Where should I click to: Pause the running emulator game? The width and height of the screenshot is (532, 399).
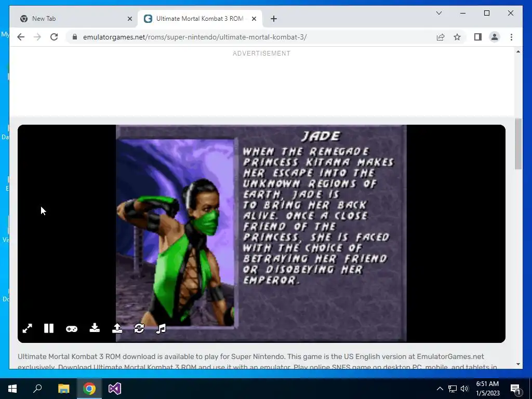click(x=49, y=328)
